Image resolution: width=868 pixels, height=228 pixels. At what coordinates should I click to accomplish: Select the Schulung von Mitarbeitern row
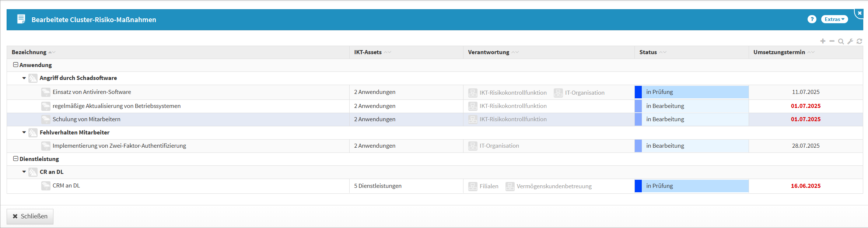87,119
